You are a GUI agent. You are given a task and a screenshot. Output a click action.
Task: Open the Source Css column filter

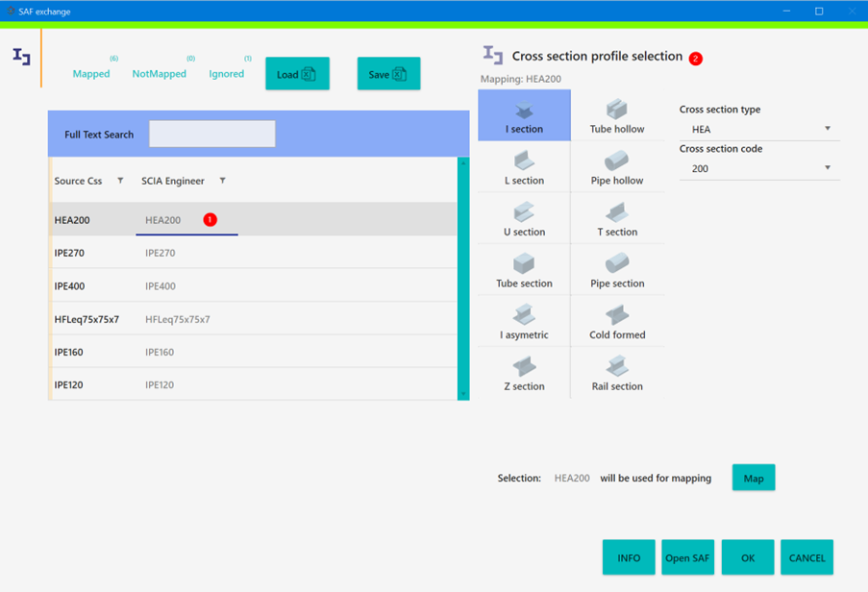(120, 181)
